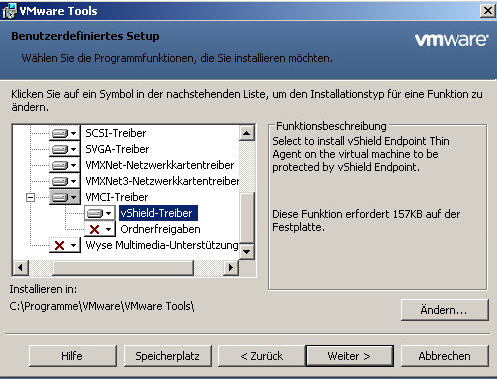Click Weiter > to continue setup
497x379 pixels.
[x=350, y=356]
